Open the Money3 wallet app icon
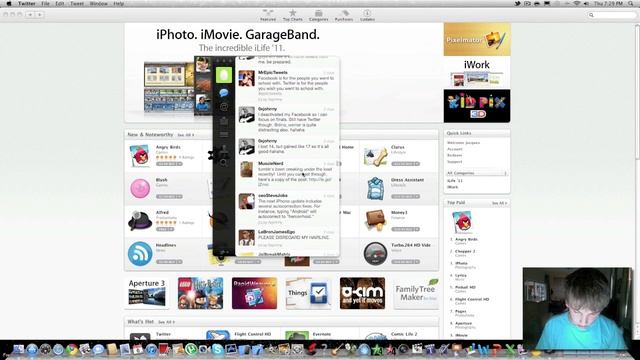 (376, 221)
